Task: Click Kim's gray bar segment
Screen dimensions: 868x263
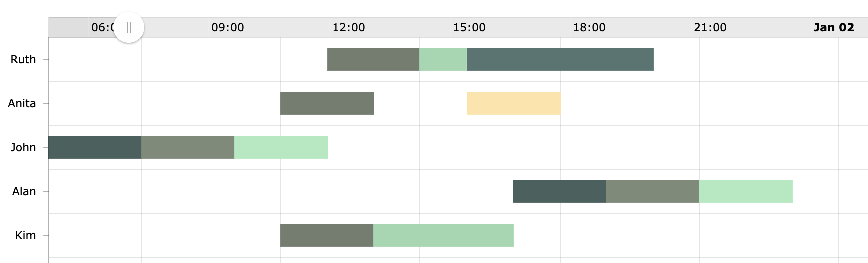Action: [327, 235]
